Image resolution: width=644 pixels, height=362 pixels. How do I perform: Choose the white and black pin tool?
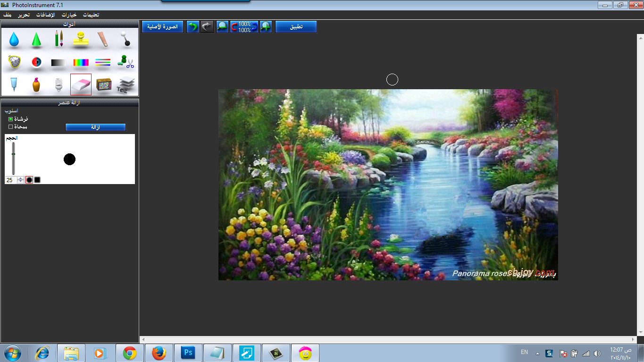[x=125, y=39]
